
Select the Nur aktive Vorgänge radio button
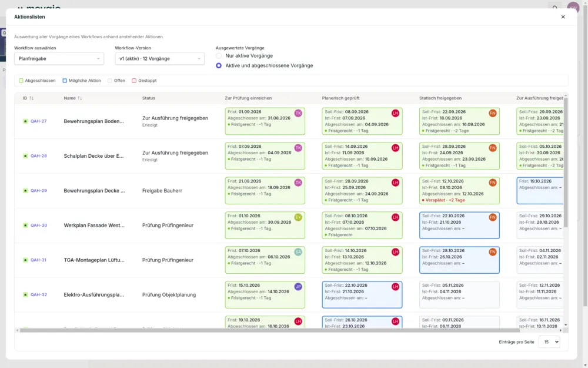[x=219, y=55]
